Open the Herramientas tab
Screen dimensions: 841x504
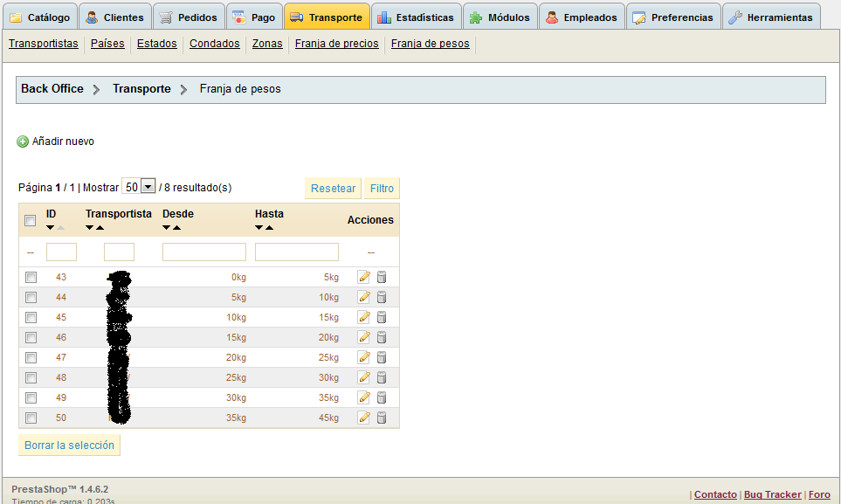coord(771,17)
